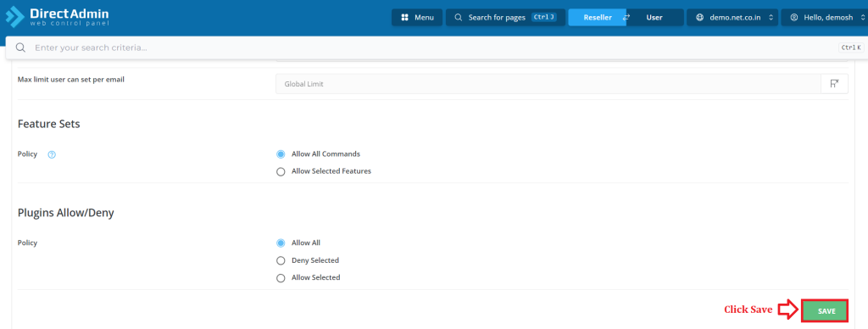The width and height of the screenshot is (868, 329).
Task: Click the globe icon beside demo.net.co.in
Action: tap(699, 18)
